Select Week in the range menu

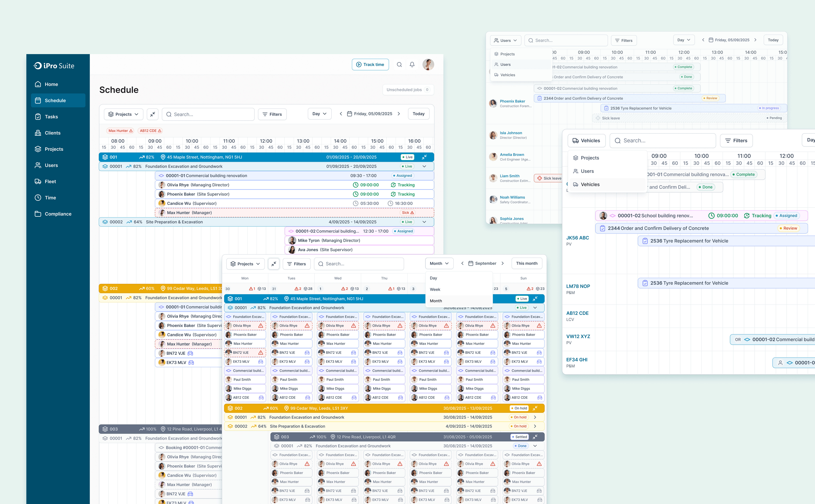point(435,289)
